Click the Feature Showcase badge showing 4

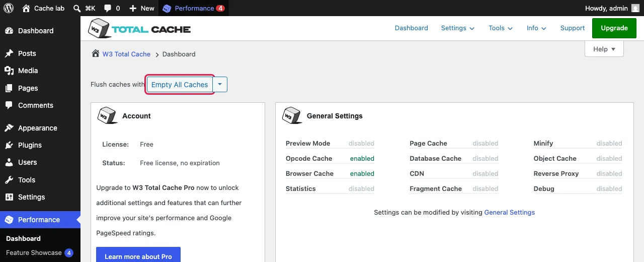(69, 253)
